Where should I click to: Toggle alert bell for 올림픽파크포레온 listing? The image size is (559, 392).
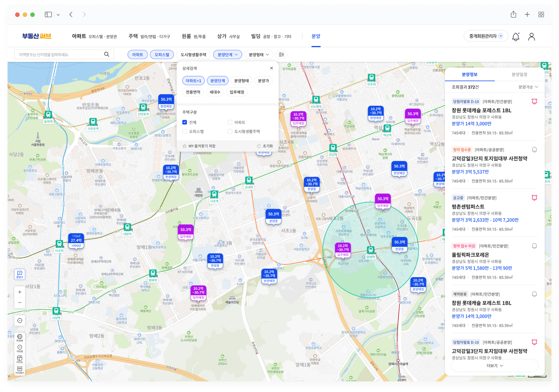(534, 246)
